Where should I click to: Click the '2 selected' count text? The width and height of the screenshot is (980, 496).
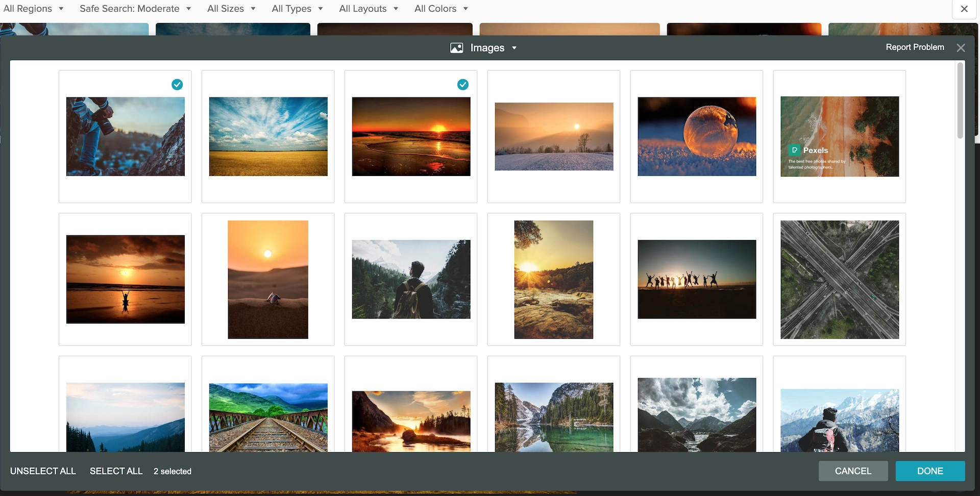[173, 472]
